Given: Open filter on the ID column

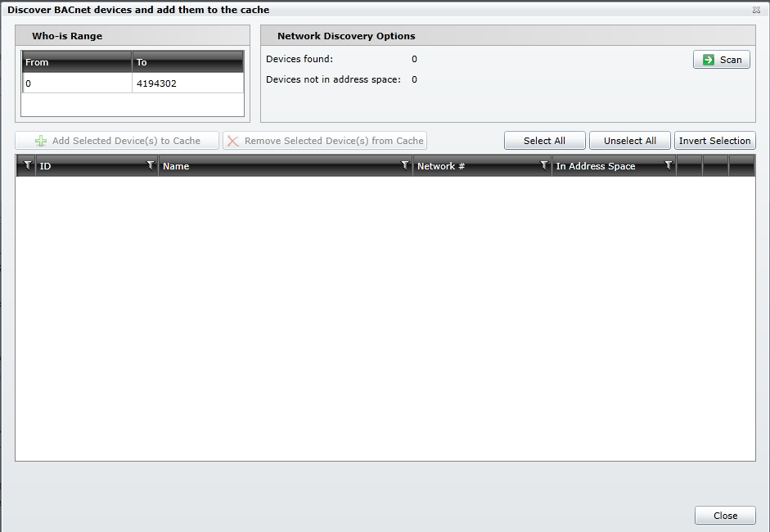Looking at the screenshot, I should point(151,165).
